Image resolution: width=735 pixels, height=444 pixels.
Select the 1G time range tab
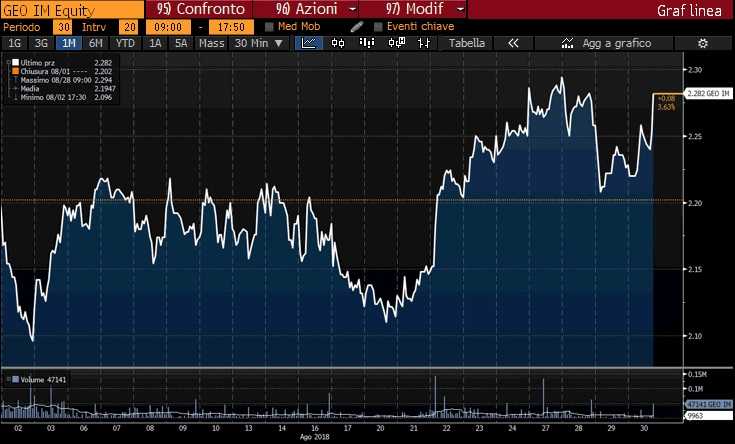tap(15, 43)
